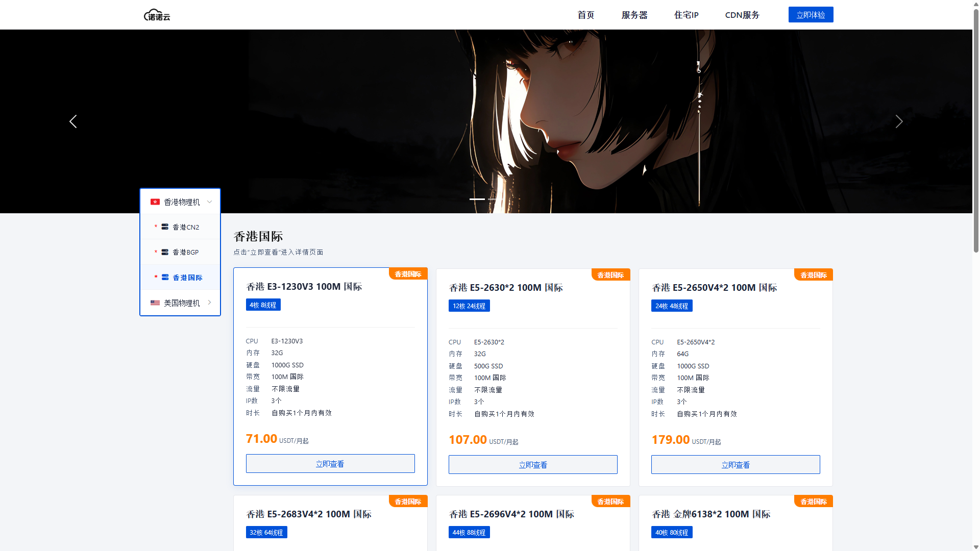980x551 pixels.
Task: Click server icon beside 香港国际
Action: [165, 278]
